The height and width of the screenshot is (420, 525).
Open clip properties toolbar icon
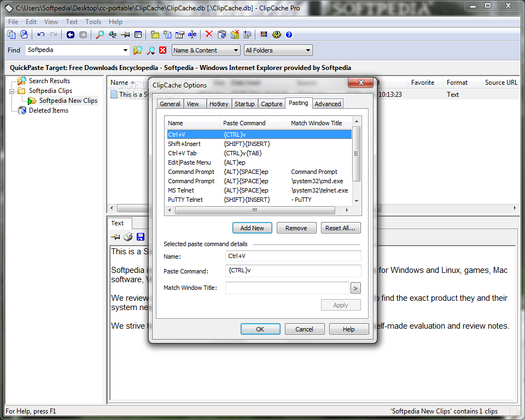point(180,34)
